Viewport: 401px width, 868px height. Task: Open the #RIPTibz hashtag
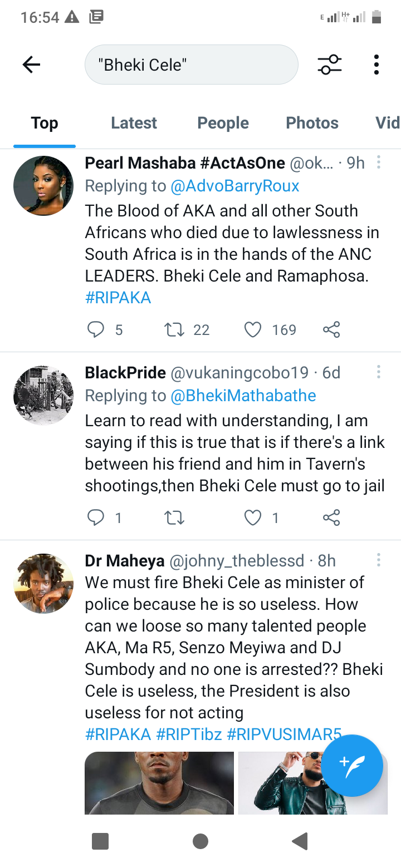pyautogui.click(x=189, y=734)
